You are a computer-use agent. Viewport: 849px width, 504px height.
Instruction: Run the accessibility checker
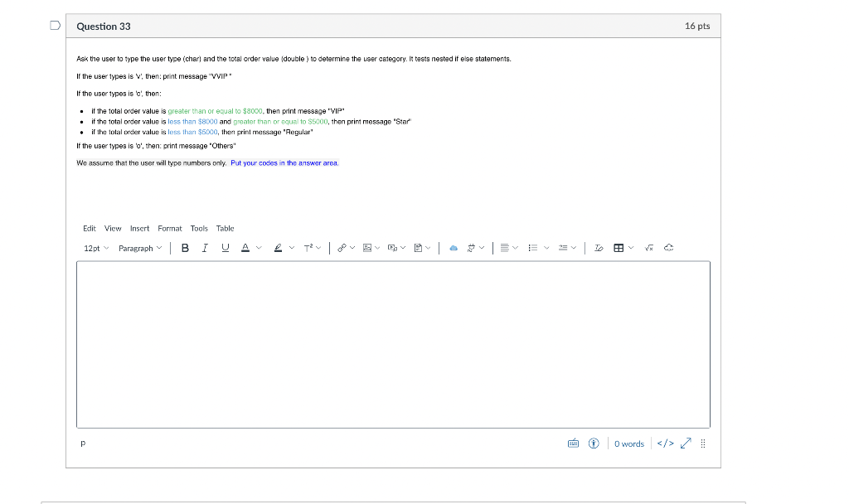pos(593,443)
